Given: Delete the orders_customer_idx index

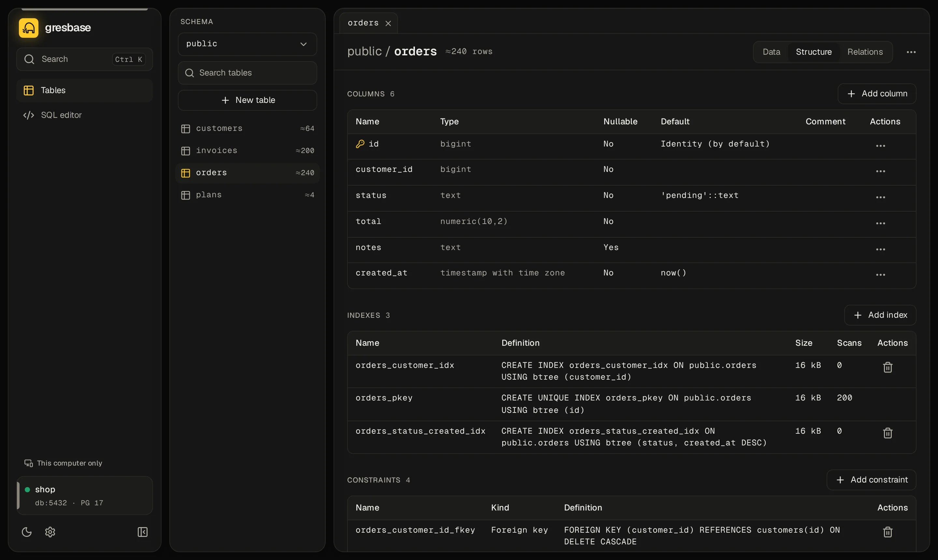Looking at the screenshot, I should [888, 367].
